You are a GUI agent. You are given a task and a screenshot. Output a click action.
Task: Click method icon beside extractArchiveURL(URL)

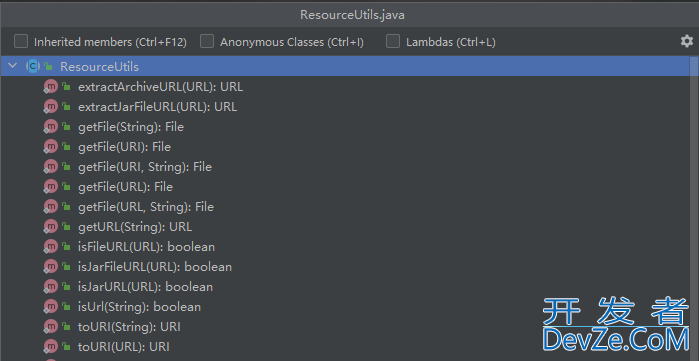(x=50, y=86)
